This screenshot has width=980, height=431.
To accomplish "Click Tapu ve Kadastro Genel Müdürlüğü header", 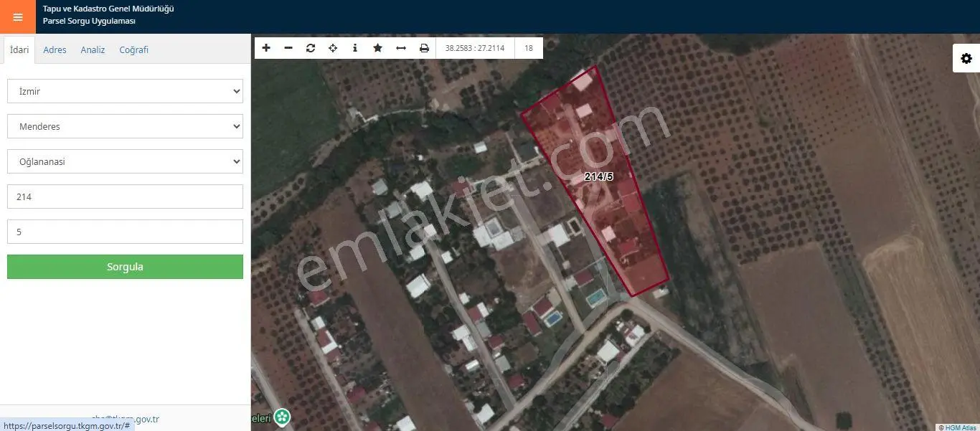I will click(108, 9).
